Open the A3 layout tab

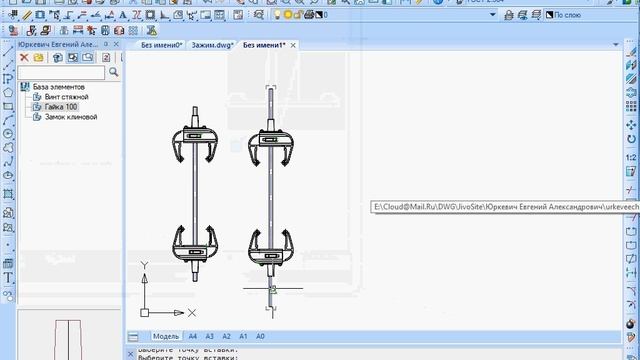(x=209, y=336)
